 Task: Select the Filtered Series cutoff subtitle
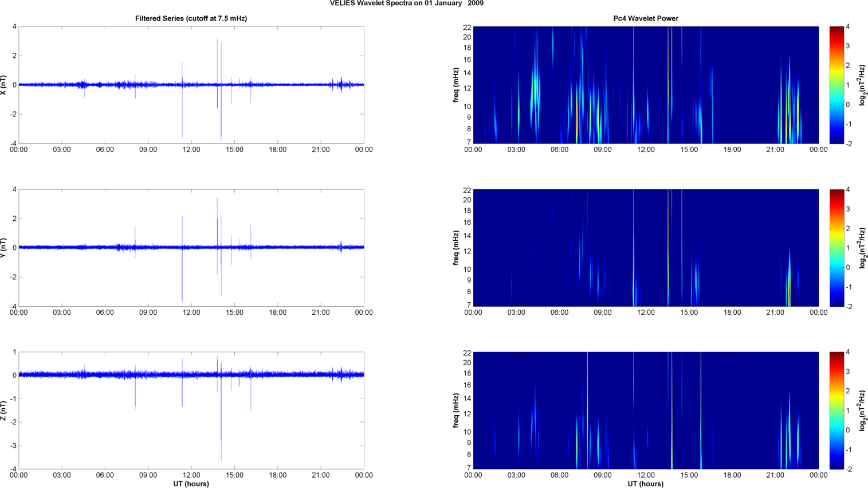[191, 18]
